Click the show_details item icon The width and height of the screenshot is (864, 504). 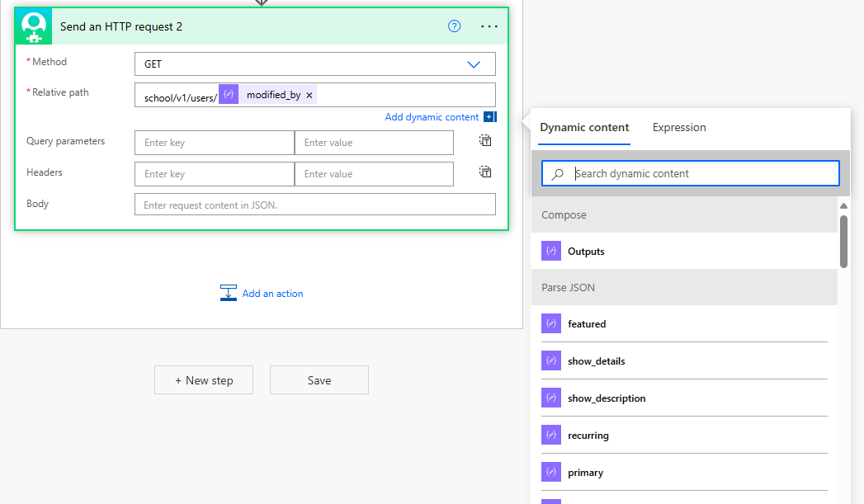point(551,360)
